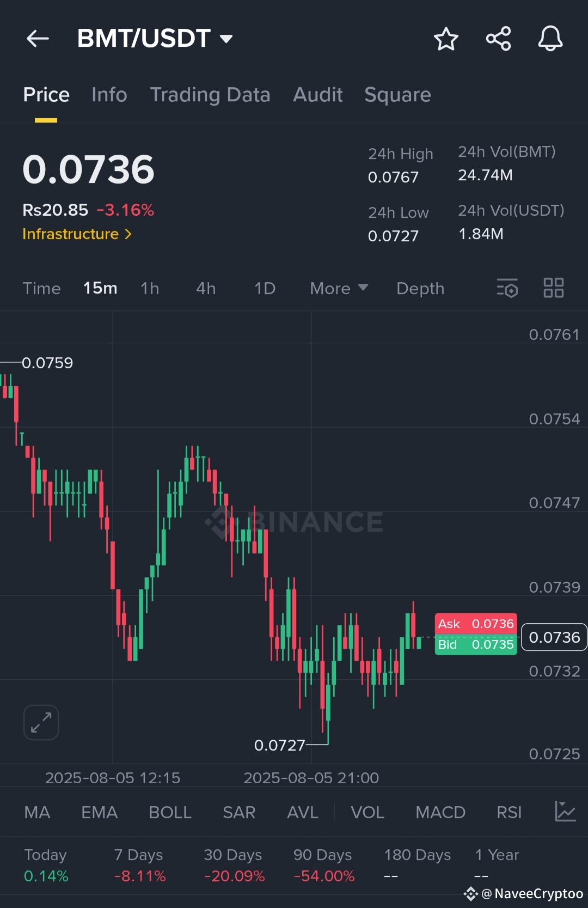
Task: Tap the back arrow icon
Action: point(38,39)
